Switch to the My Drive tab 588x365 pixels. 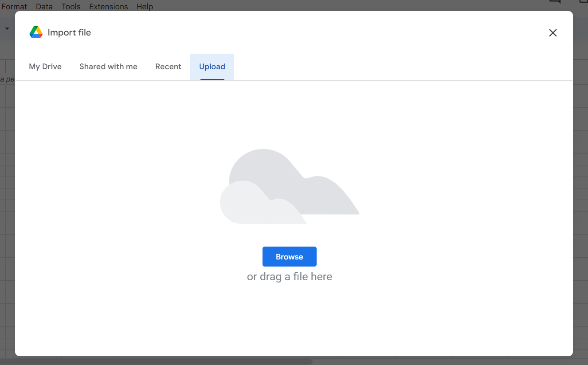pos(45,67)
